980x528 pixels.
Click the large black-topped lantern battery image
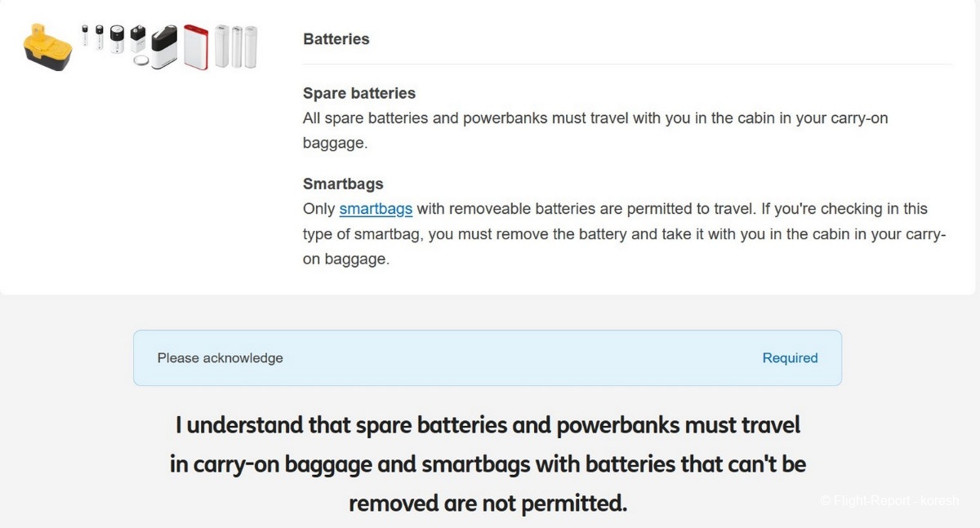(164, 47)
